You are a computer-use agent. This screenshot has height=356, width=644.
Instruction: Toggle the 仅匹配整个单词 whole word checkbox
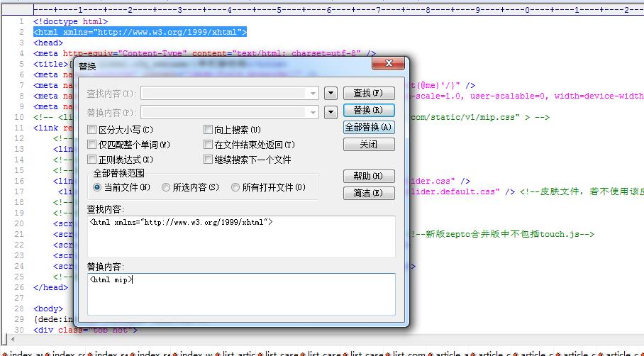[92, 145]
